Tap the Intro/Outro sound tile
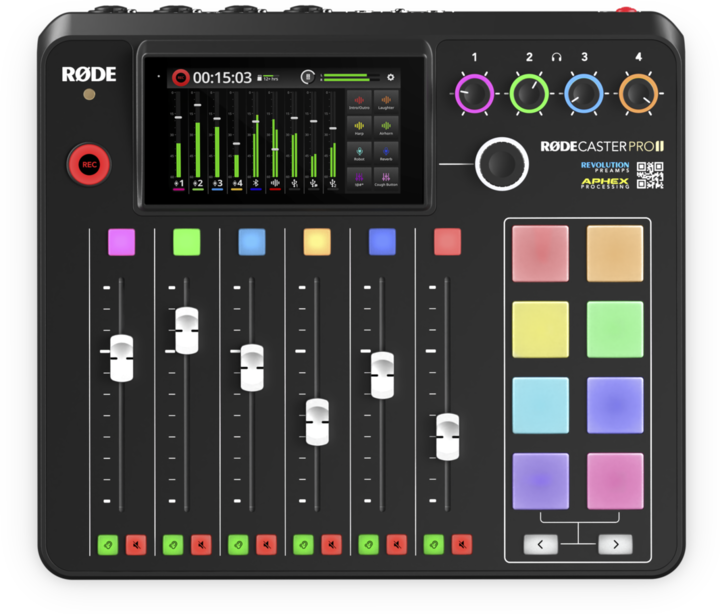 point(359,102)
